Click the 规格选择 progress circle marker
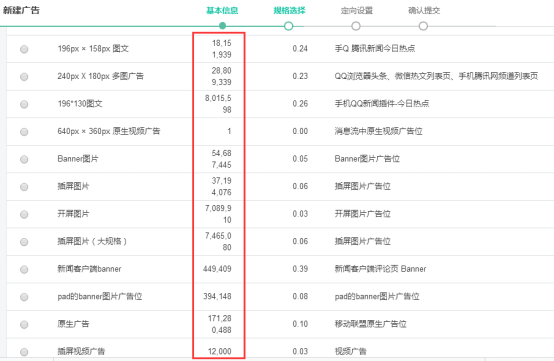This screenshot has height=361, width=554. tap(289, 26)
